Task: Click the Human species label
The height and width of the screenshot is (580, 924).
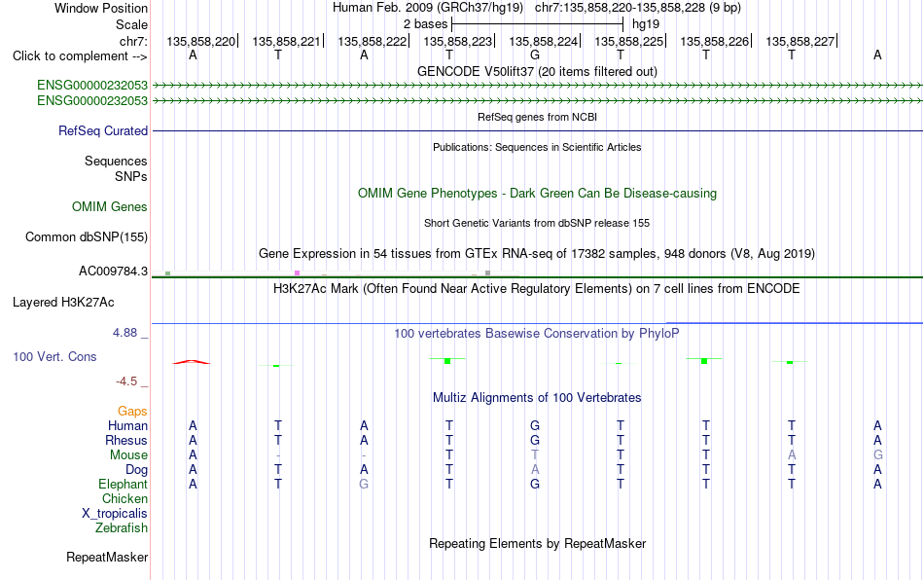Action: coord(127,425)
